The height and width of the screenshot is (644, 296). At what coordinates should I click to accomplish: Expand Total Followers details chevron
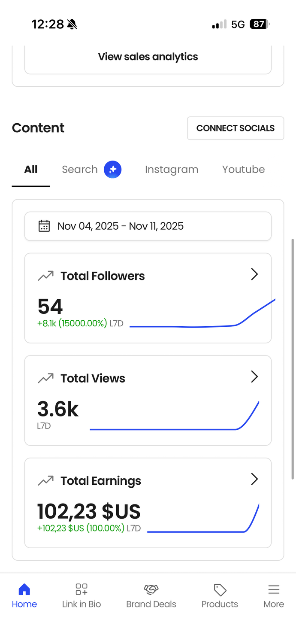tap(254, 274)
